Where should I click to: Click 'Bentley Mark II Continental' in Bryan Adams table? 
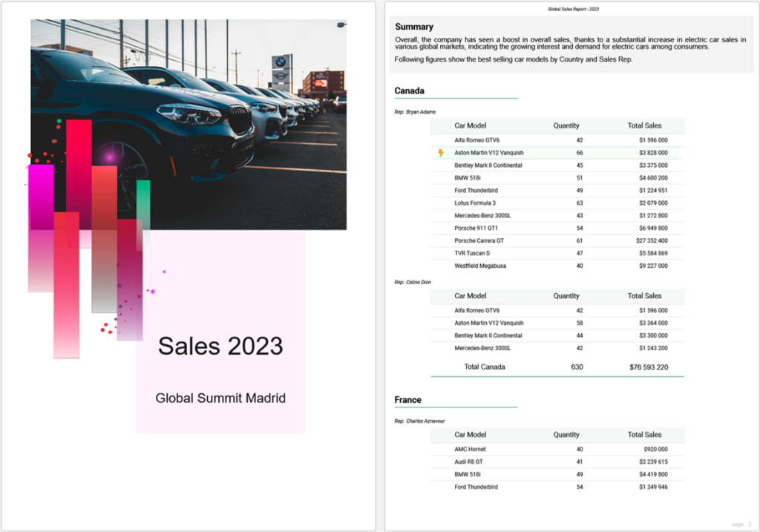point(488,165)
